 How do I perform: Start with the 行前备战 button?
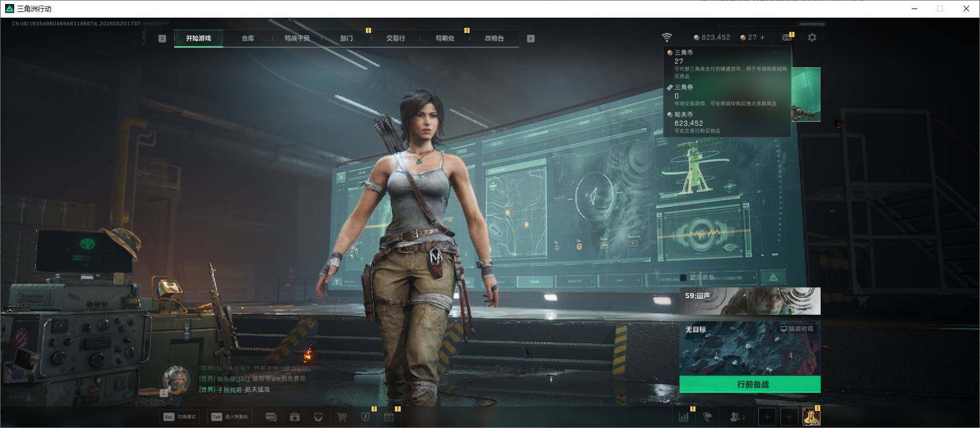coord(750,384)
